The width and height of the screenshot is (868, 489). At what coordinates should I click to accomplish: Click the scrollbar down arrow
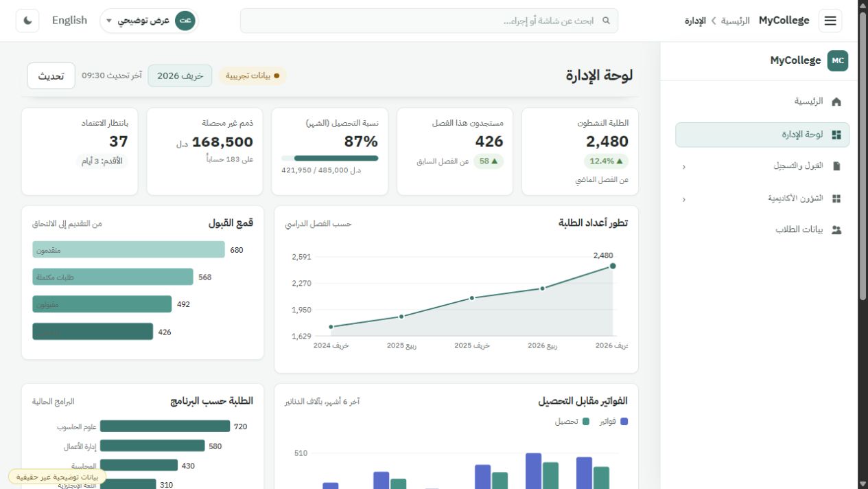click(863, 484)
